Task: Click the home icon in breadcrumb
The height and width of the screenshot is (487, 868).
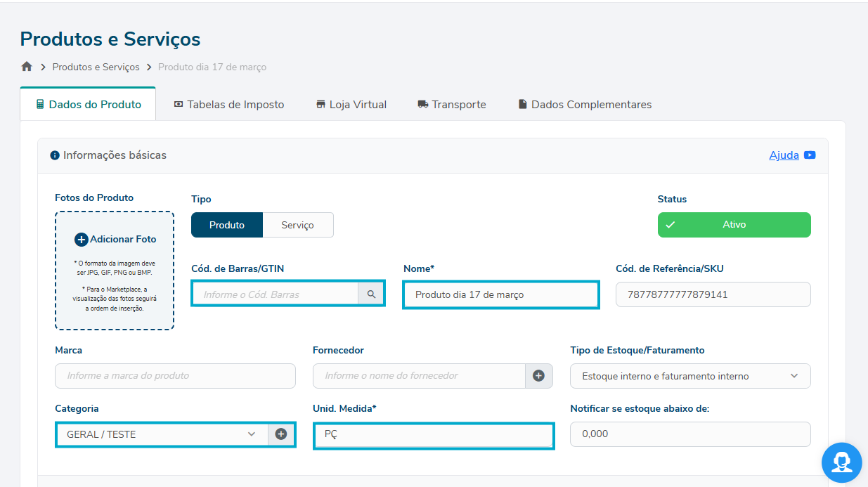Action: [27, 67]
